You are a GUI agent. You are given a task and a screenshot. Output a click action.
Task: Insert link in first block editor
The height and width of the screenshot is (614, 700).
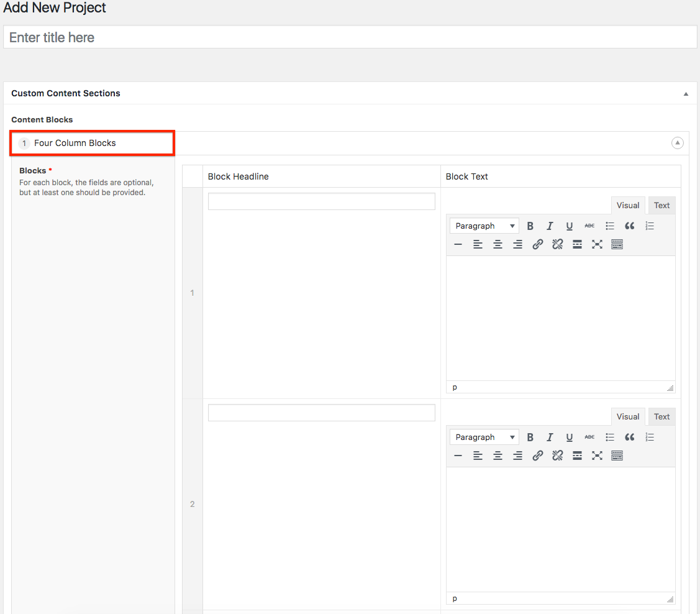coord(537,245)
